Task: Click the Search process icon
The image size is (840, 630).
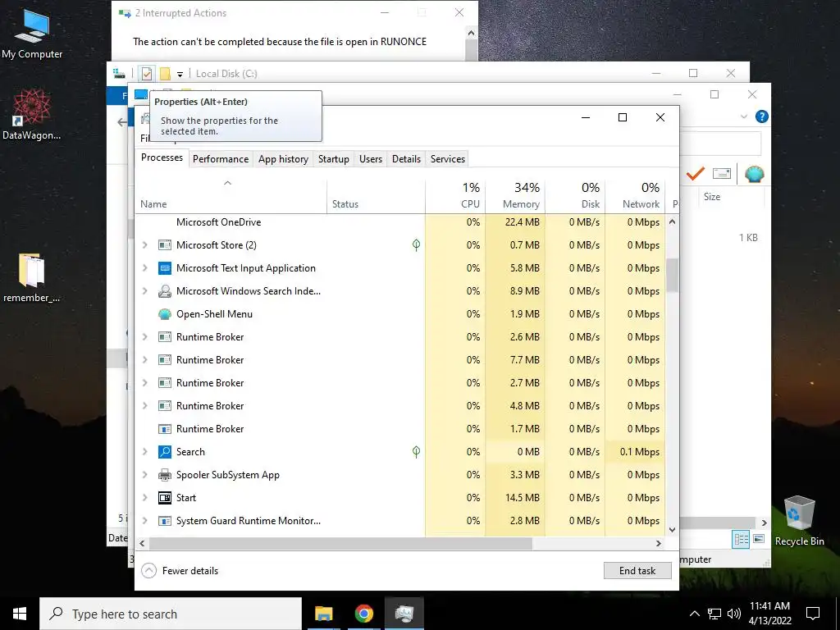Action: pos(164,452)
